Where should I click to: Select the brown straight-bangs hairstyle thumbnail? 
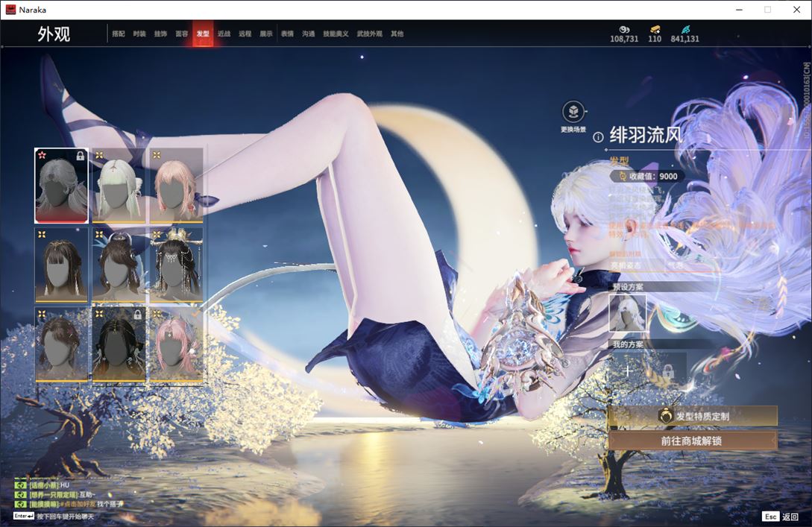pyautogui.click(x=61, y=265)
